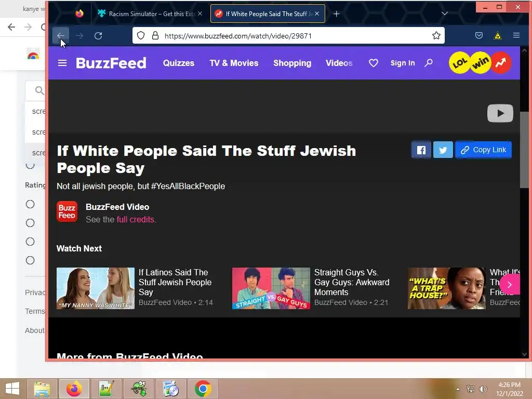
Task: Open the BuzzFeed hamburger menu
Action: (62, 63)
